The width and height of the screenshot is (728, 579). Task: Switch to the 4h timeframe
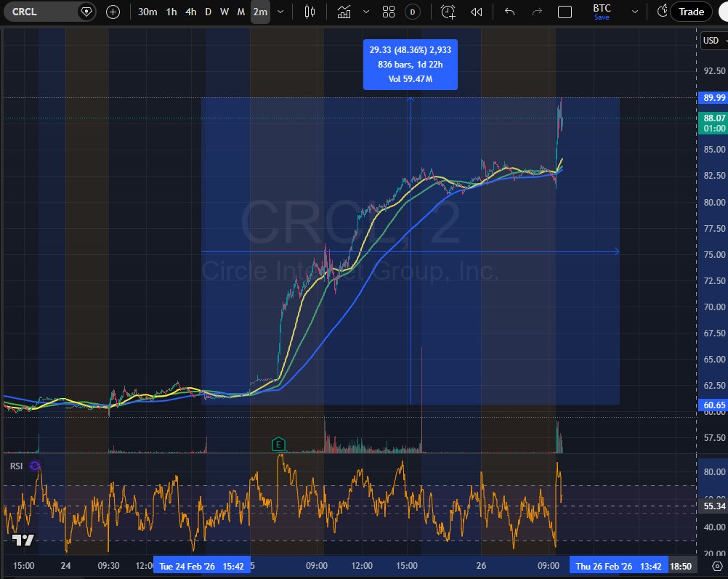click(191, 12)
